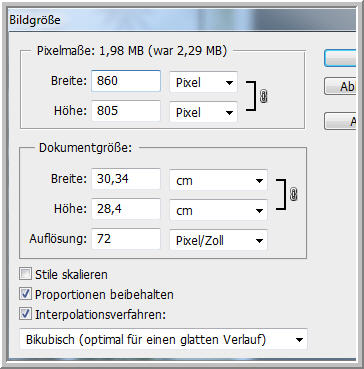Screen dimensions: 364x369
Task: Uncheck Proportionen beibehalten checkbox
Action: pyautogui.click(x=25, y=294)
